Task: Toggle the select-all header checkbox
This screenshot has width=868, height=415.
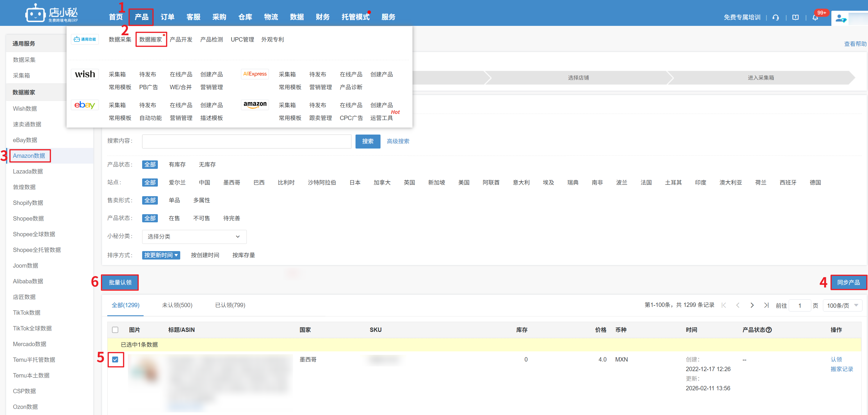Action: [115, 330]
